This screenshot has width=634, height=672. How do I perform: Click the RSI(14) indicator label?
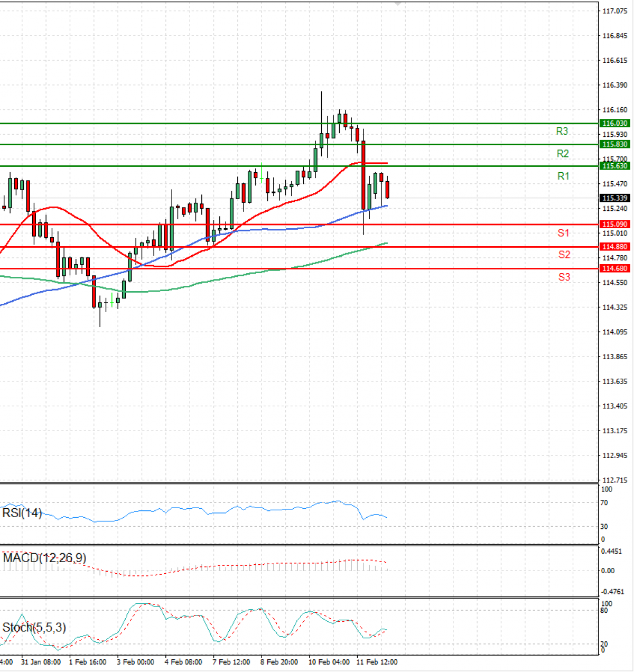22,513
